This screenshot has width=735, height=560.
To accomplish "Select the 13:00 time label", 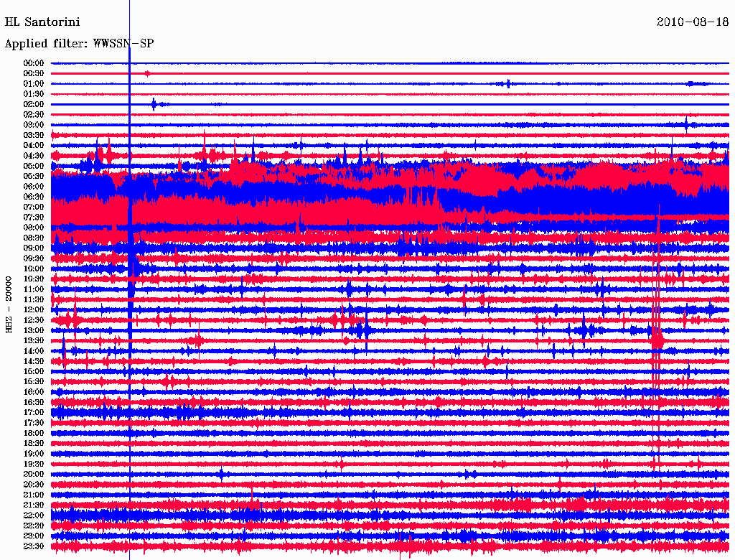I will pyautogui.click(x=34, y=331).
